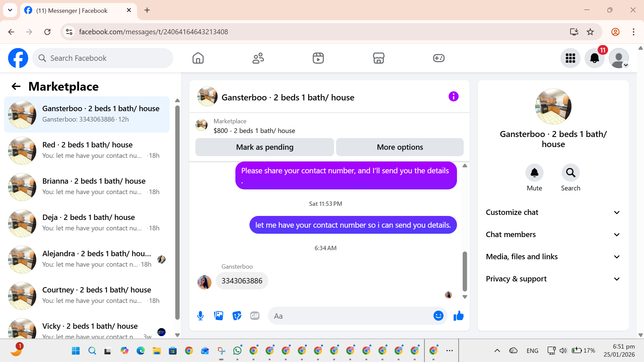Reload the page in Chrome
Viewport: 644px width, 362px height.
tap(47, 32)
